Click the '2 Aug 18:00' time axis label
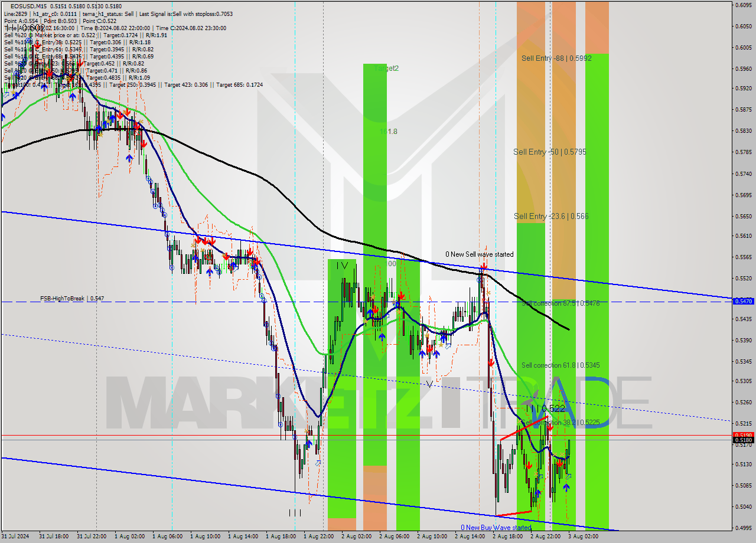The width and height of the screenshot is (756, 543). (509, 537)
